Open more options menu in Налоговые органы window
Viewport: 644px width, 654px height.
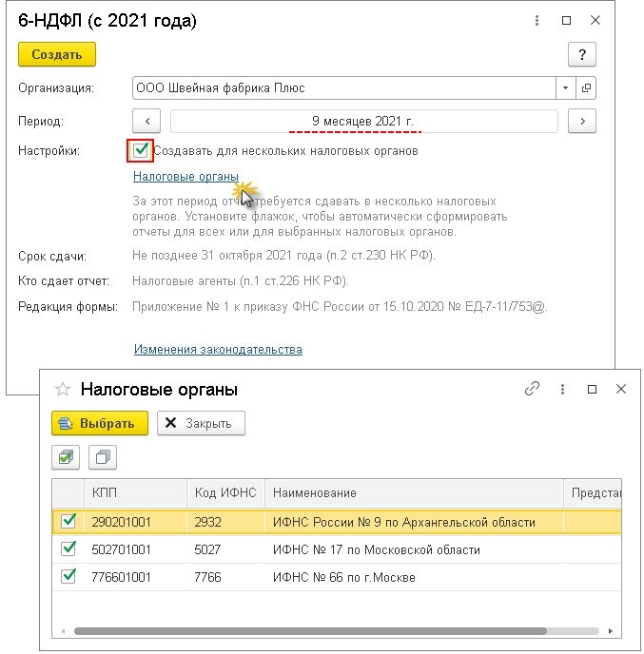click(562, 389)
